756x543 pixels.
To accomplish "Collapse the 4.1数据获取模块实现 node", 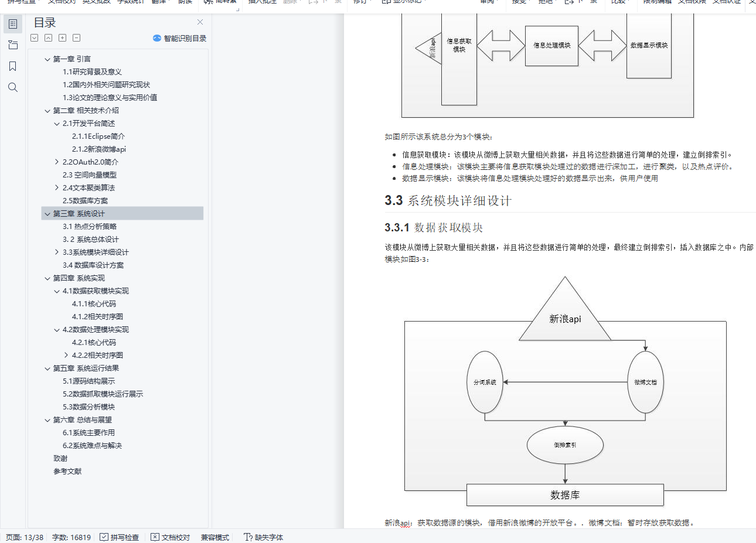I will click(57, 291).
